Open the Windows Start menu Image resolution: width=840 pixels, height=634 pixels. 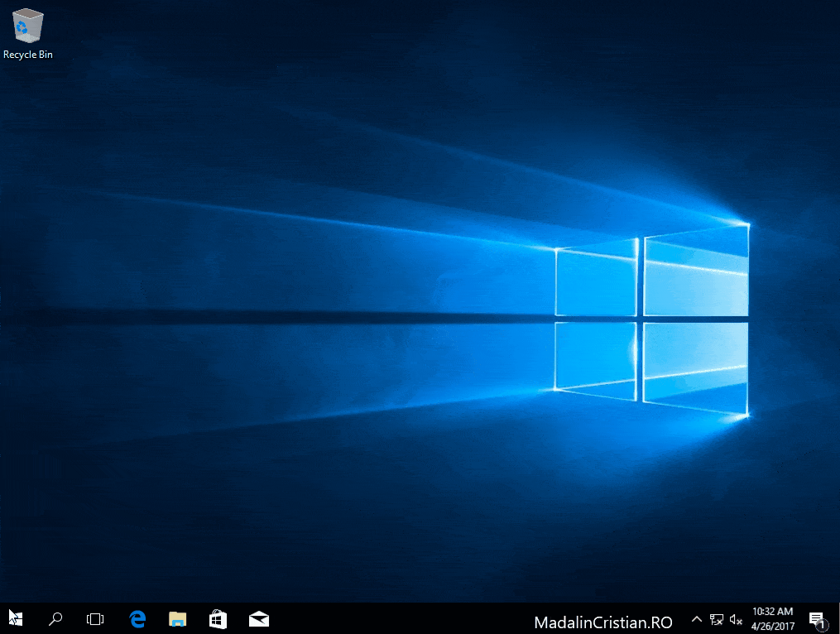(x=16, y=619)
